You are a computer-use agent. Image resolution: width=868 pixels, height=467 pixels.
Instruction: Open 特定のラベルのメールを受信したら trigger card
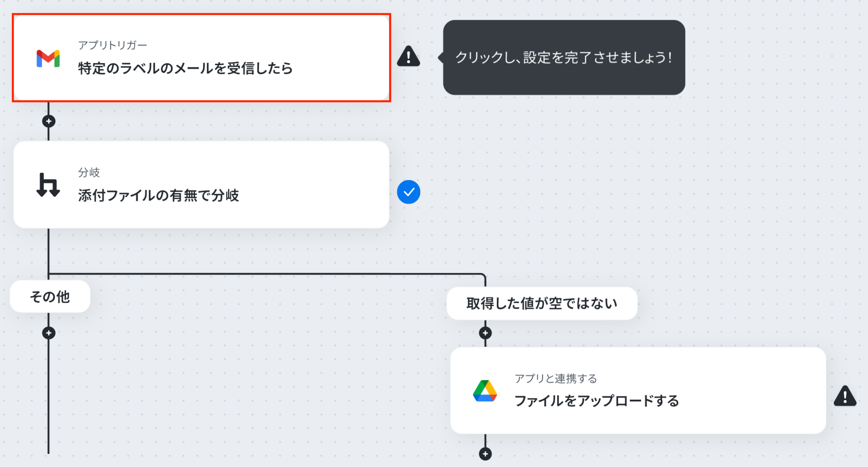[x=201, y=58]
